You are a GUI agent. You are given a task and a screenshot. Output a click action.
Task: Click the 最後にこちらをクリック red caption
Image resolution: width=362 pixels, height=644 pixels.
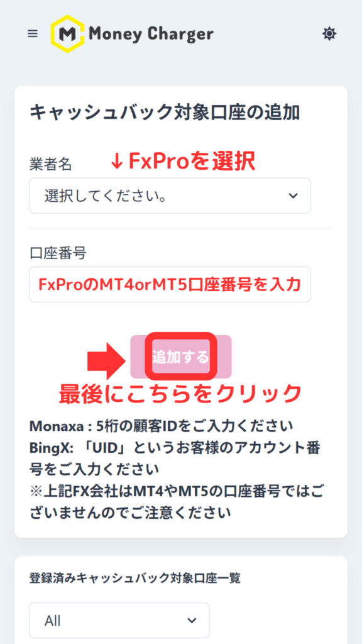pos(180,394)
